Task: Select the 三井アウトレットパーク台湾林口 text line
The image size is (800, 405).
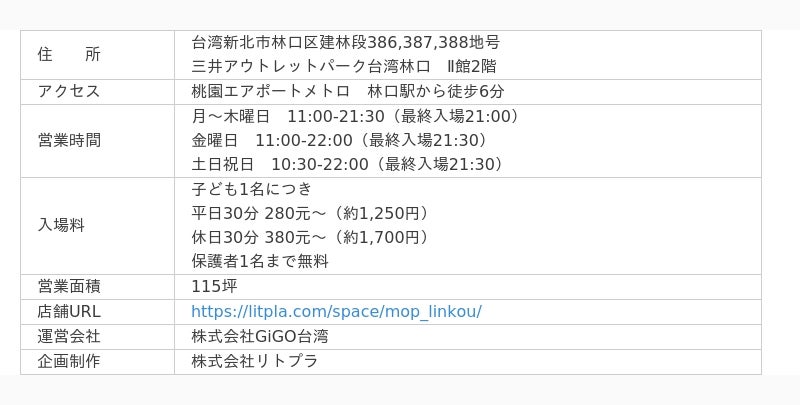Action: [343, 66]
